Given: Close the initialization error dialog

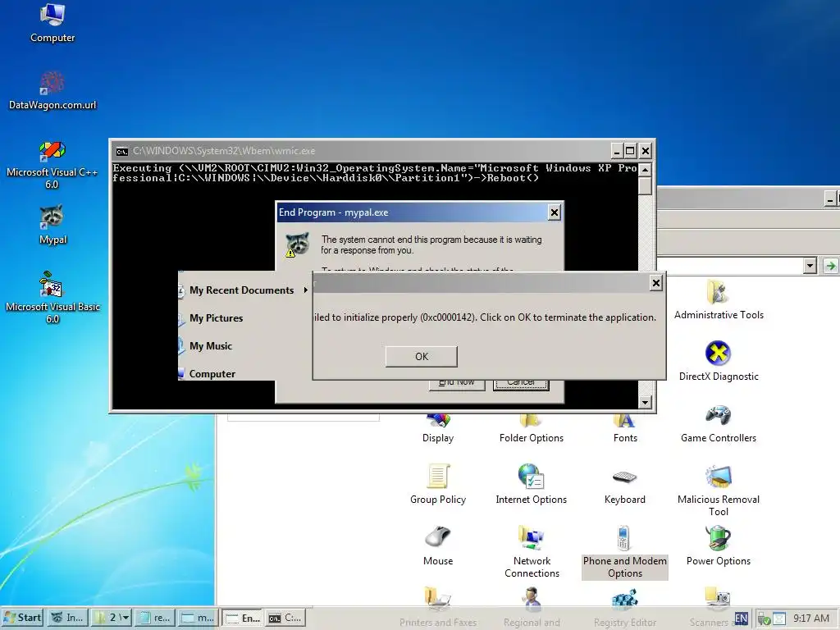Looking at the screenshot, I should point(655,283).
